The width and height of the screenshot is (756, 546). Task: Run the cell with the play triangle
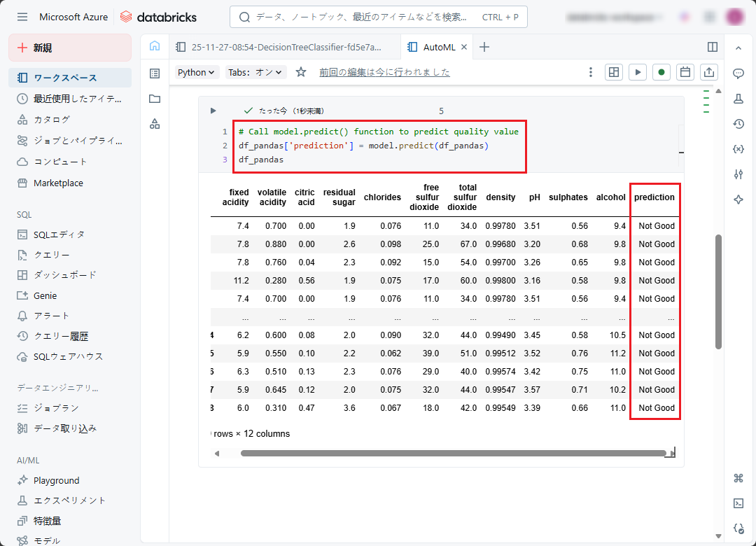pos(213,111)
